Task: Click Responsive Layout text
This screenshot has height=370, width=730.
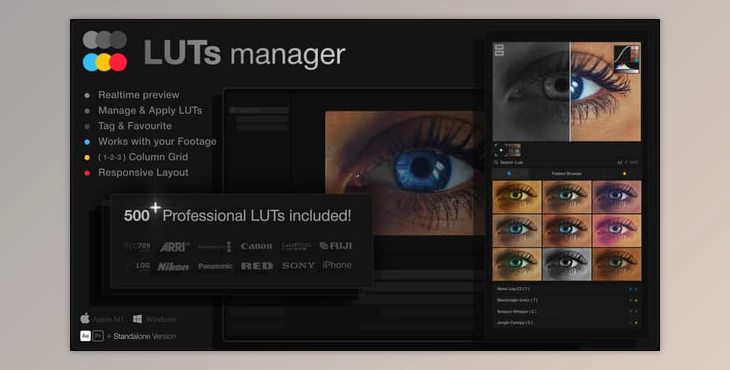Action: click(143, 173)
